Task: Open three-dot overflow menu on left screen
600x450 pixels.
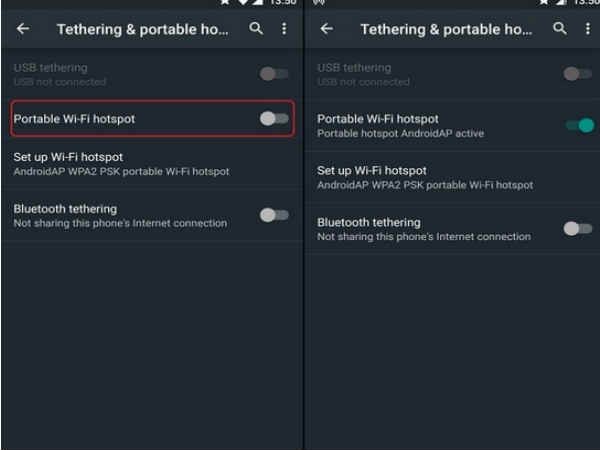Action: [284, 29]
